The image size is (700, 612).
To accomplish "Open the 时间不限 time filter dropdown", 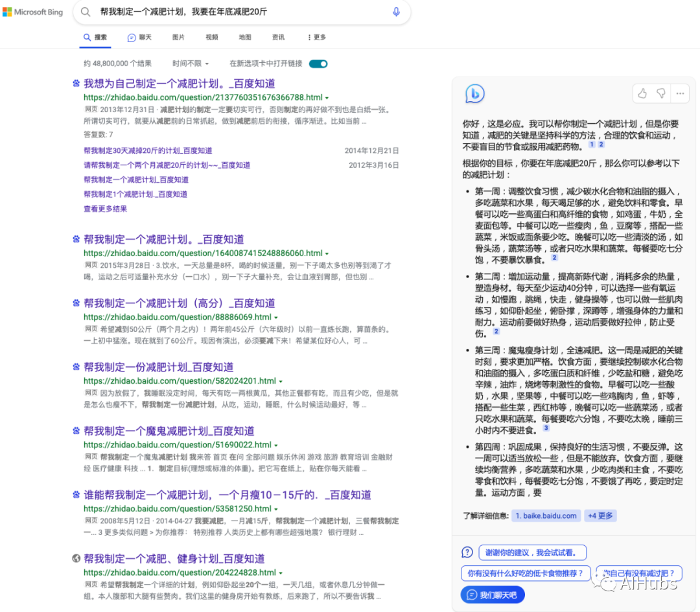I will pyautogui.click(x=191, y=64).
